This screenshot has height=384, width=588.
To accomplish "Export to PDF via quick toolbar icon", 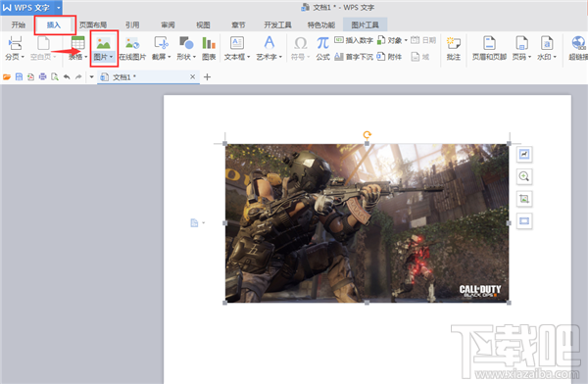I will coord(30,76).
